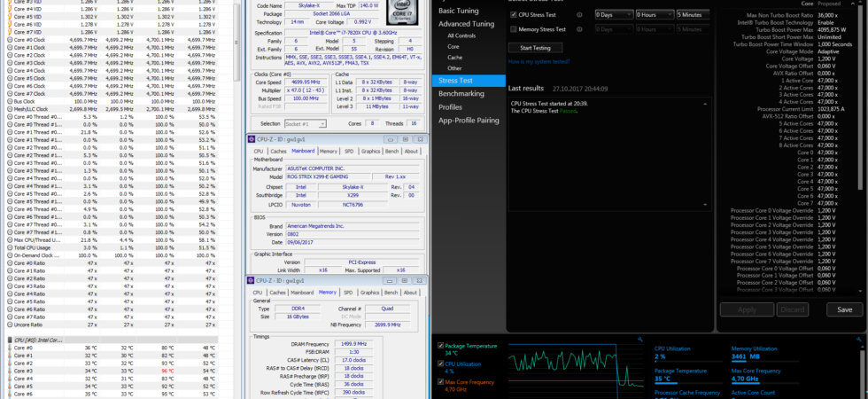Viewport: 868px width, 399px height.
Task: Open App-Profile Pairing in the sidebar
Action: [x=469, y=121]
